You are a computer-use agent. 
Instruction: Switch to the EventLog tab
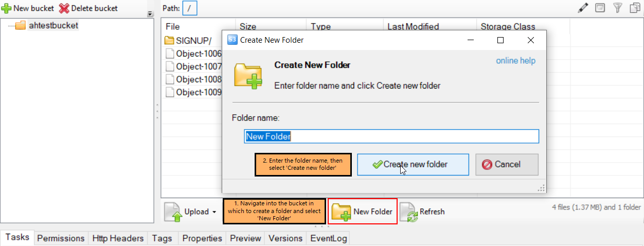click(328, 238)
